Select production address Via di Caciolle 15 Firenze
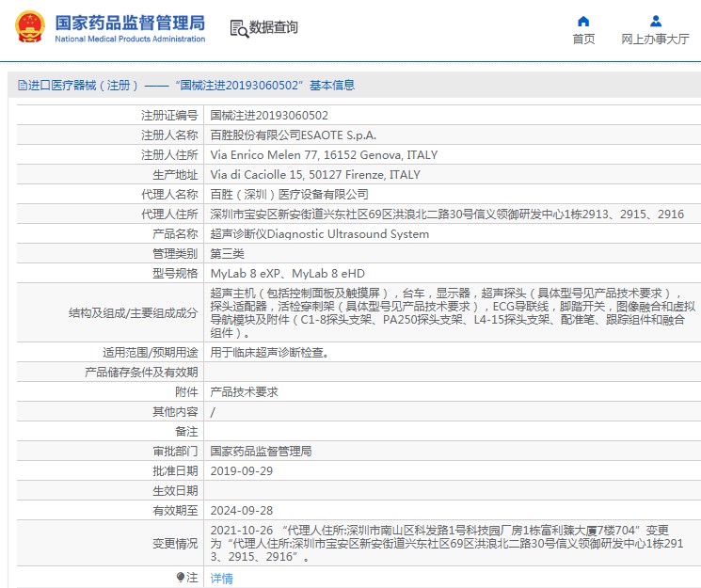The height and width of the screenshot is (588, 701). pos(315,174)
